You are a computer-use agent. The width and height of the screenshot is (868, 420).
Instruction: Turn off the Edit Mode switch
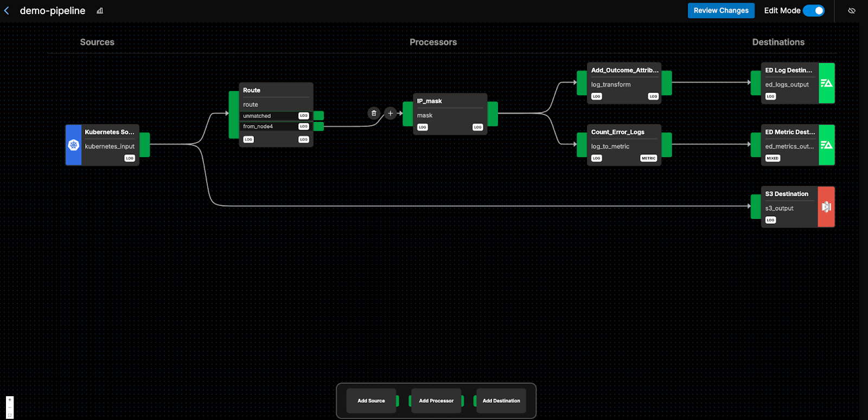[813, 11]
